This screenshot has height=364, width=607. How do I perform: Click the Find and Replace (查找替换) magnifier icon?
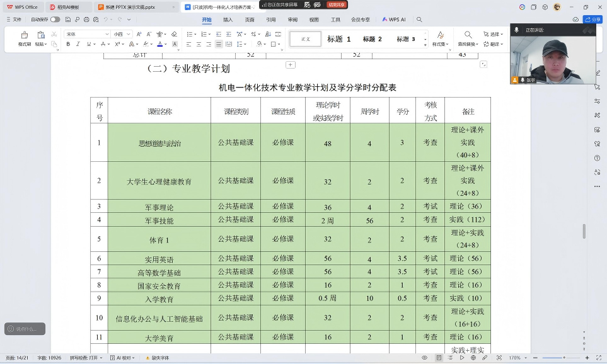(468, 35)
